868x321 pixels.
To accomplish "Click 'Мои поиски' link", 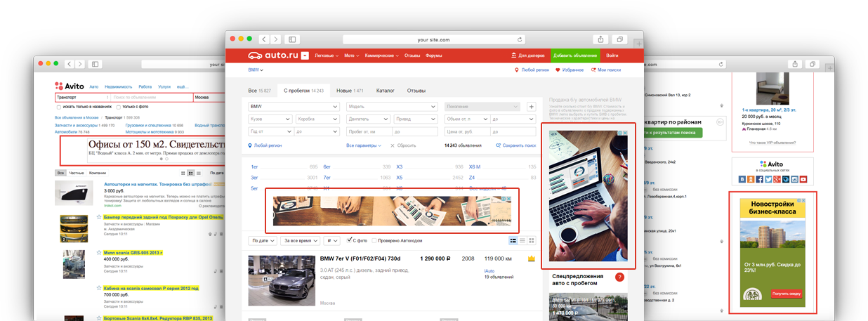I will 606,70.
